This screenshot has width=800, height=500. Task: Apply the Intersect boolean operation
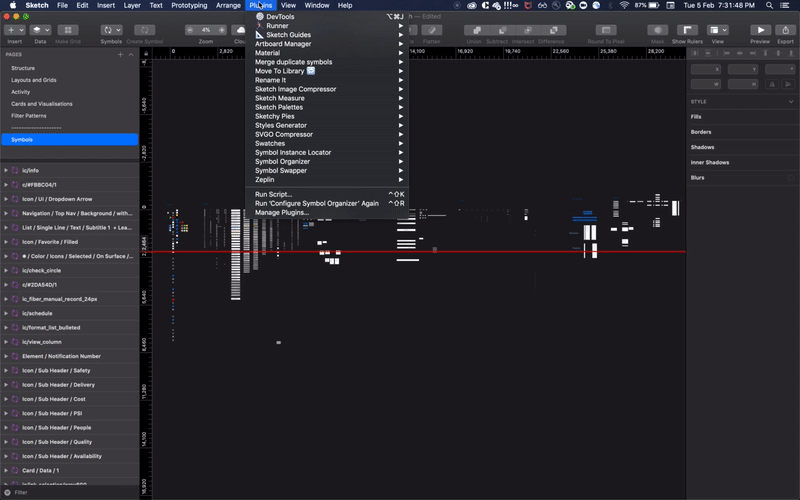click(x=528, y=30)
